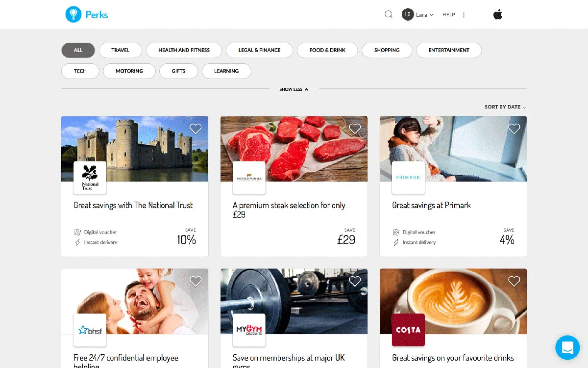
Task: Click the Perks lightbulb logo
Action: (73, 14)
